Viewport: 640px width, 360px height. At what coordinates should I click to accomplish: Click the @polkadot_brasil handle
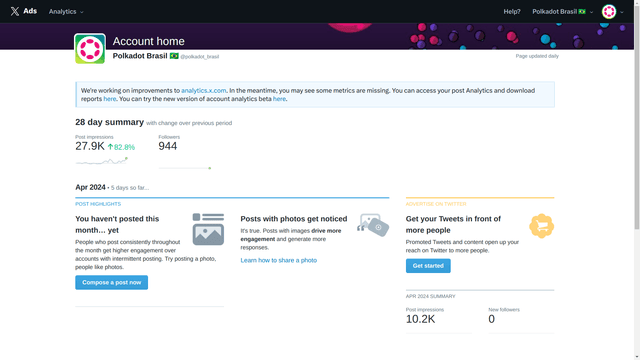200,57
